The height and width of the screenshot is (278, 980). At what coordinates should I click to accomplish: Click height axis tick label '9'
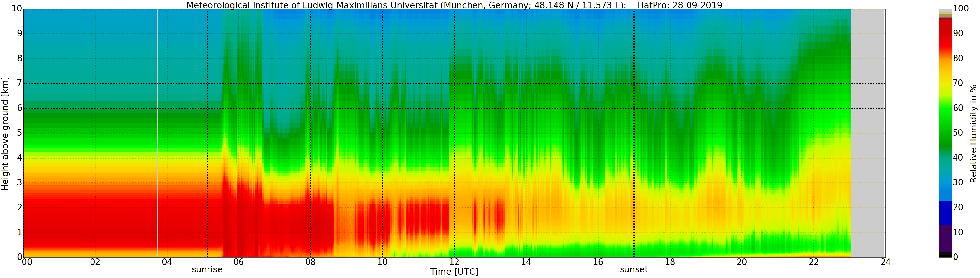19,34
